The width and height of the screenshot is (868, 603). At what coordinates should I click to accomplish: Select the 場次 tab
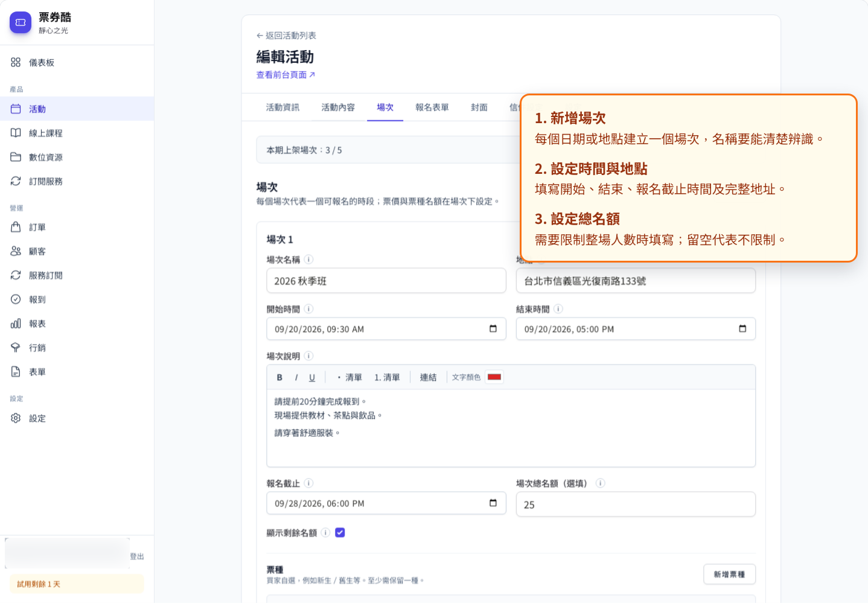385,107
